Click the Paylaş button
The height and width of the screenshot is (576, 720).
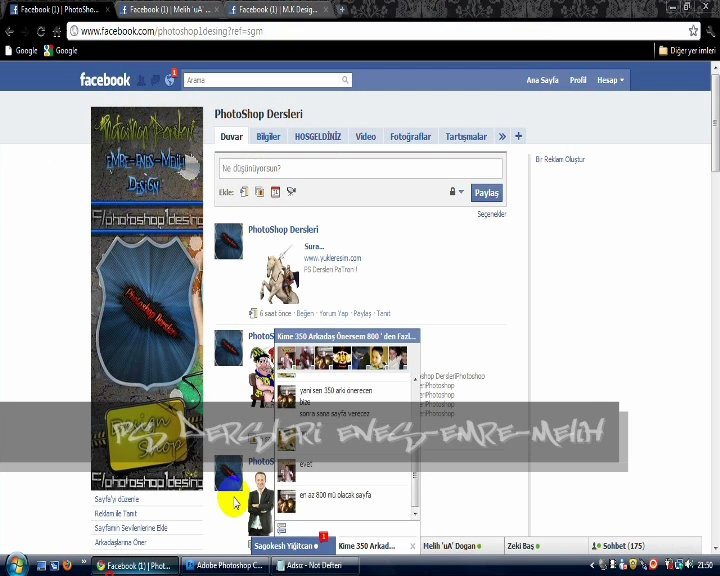[486, 193]
